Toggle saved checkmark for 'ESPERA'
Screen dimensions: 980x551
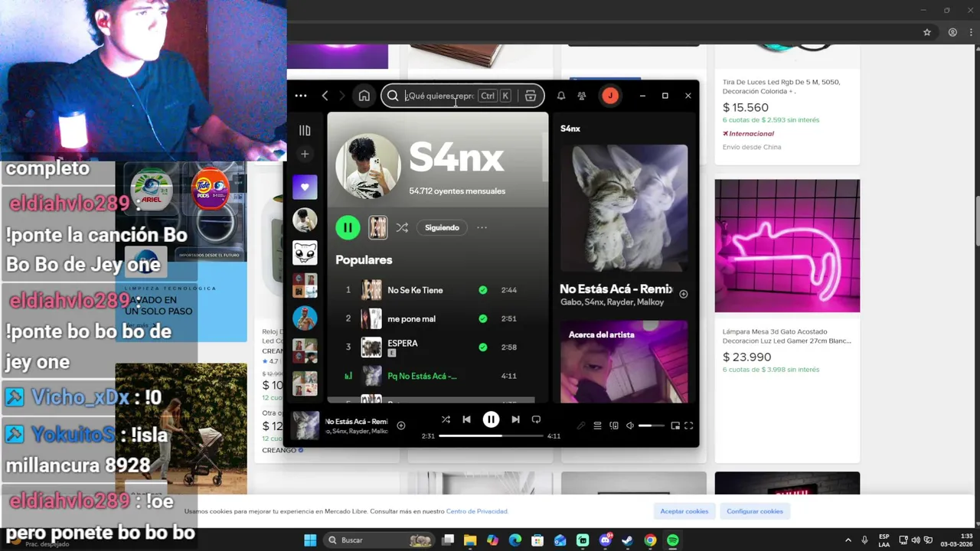483,347
